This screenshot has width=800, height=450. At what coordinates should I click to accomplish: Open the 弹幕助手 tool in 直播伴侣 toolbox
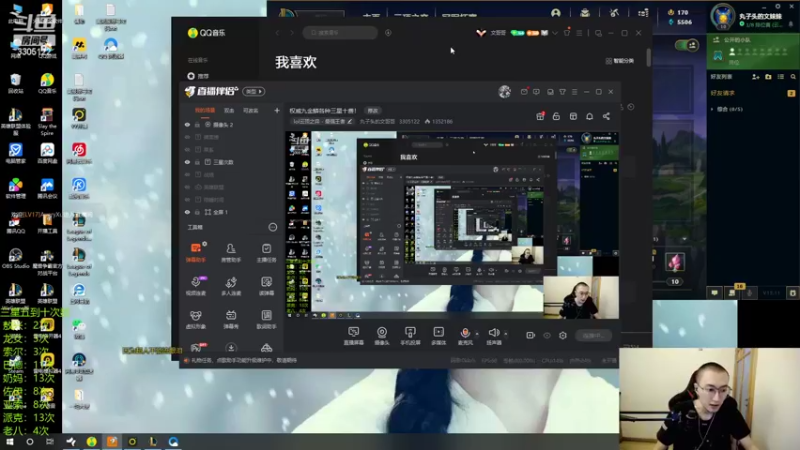point(196,252)
